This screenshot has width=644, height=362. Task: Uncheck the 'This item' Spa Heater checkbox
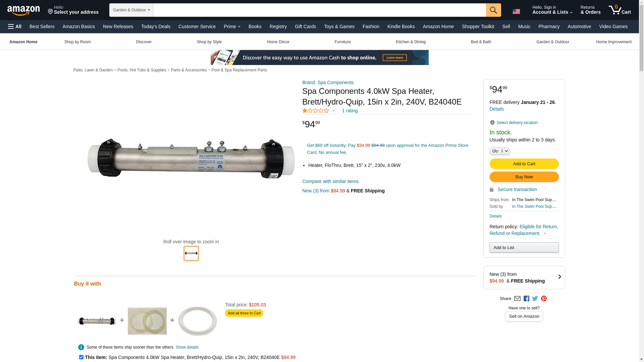(81, 357)
